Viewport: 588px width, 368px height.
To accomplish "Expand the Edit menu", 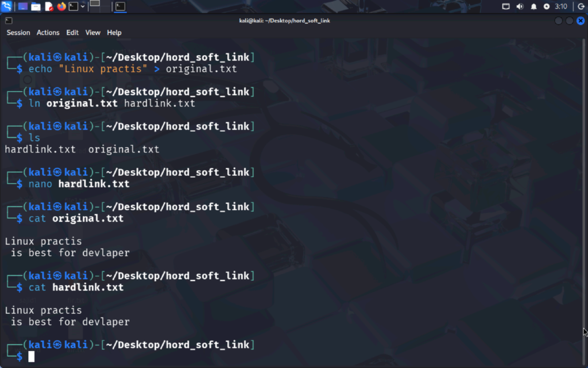I will [x=72, y=33].
